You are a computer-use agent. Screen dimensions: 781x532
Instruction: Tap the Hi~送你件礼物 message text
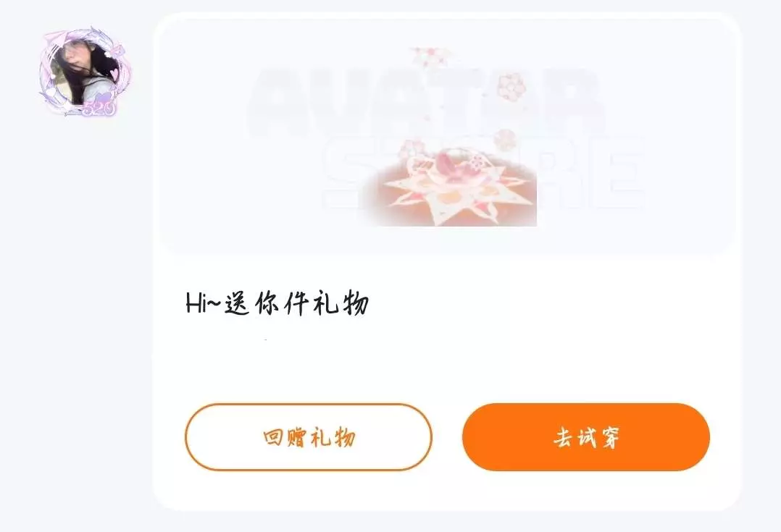[x=277, y=303]
